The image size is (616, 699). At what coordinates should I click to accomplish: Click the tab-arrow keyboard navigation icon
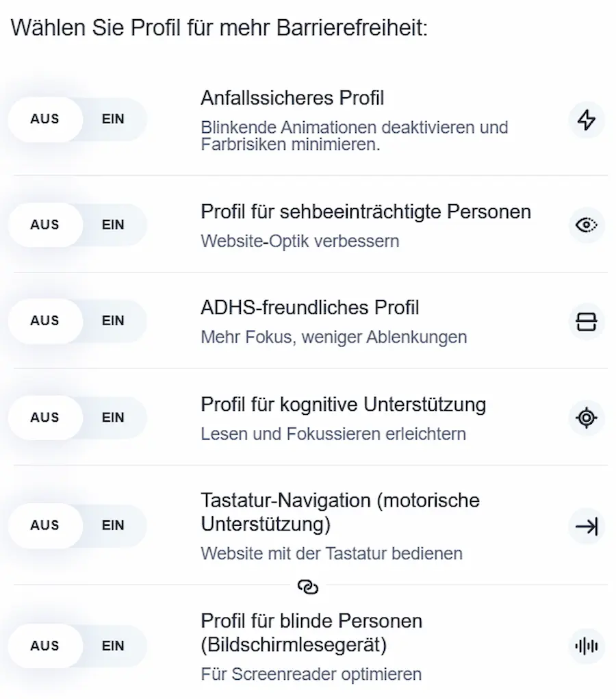586,526
